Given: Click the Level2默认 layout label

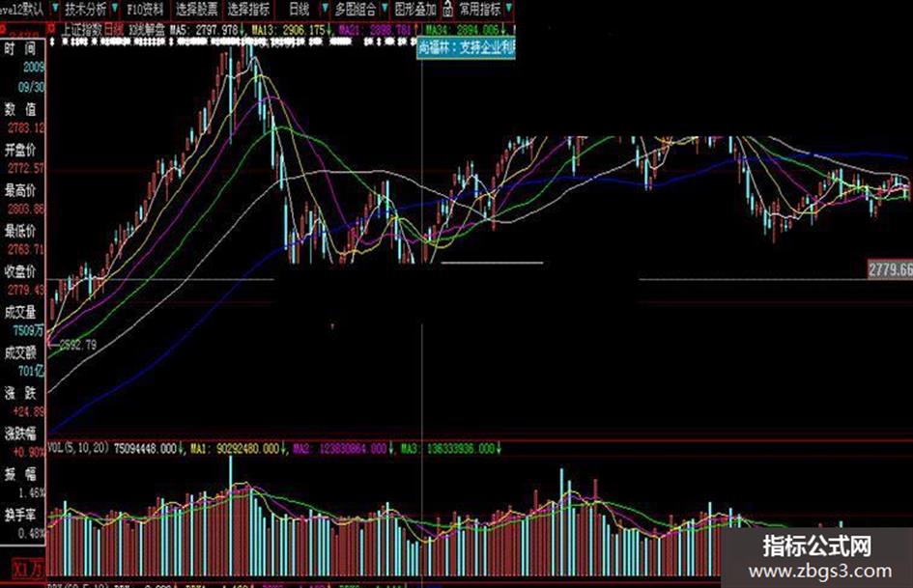Looking at the screenshot, I should point(22,9).
